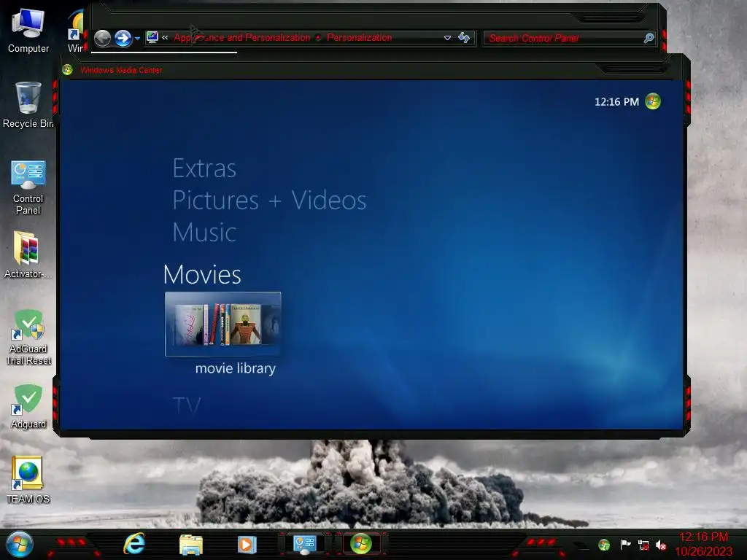Viewport: 747px width, 560px height.
Task: Expand breadcrumb chevron in address bar
Action: pos(165,37)
